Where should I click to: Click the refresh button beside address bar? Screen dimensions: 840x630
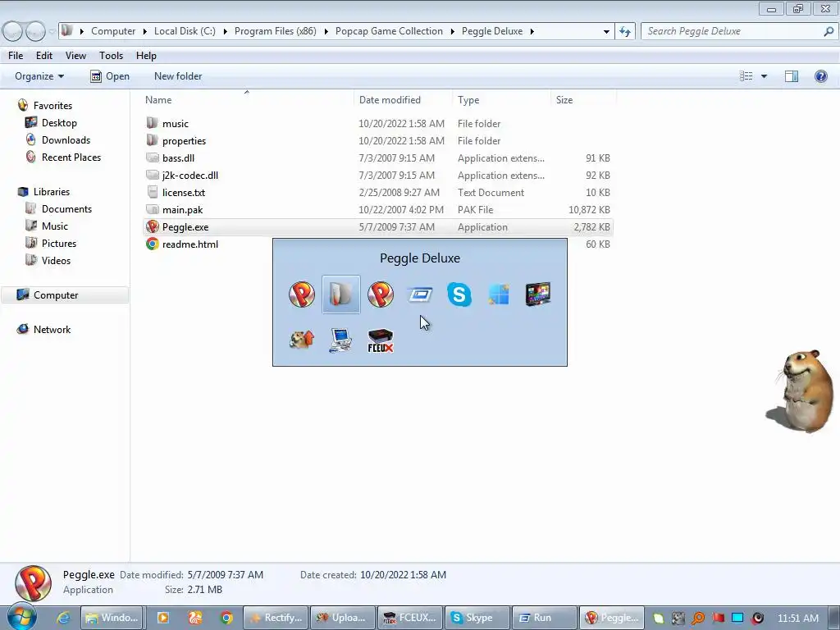pos(625,31)
